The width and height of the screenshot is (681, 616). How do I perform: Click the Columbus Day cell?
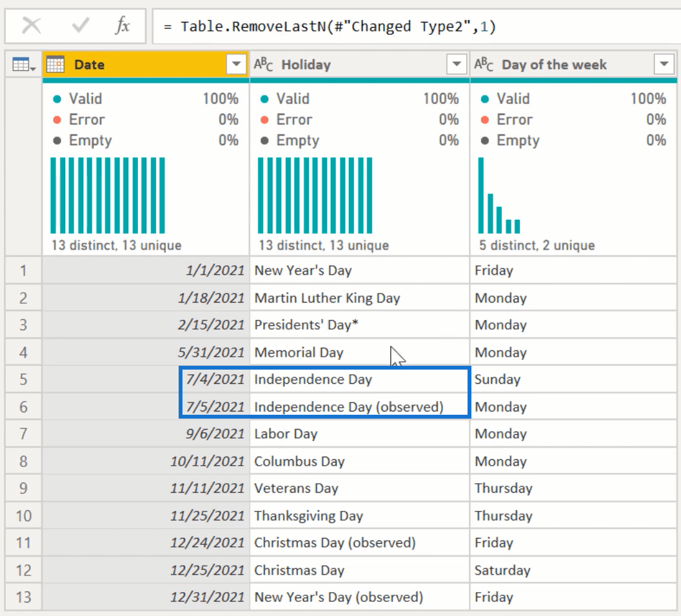(360, 461)
